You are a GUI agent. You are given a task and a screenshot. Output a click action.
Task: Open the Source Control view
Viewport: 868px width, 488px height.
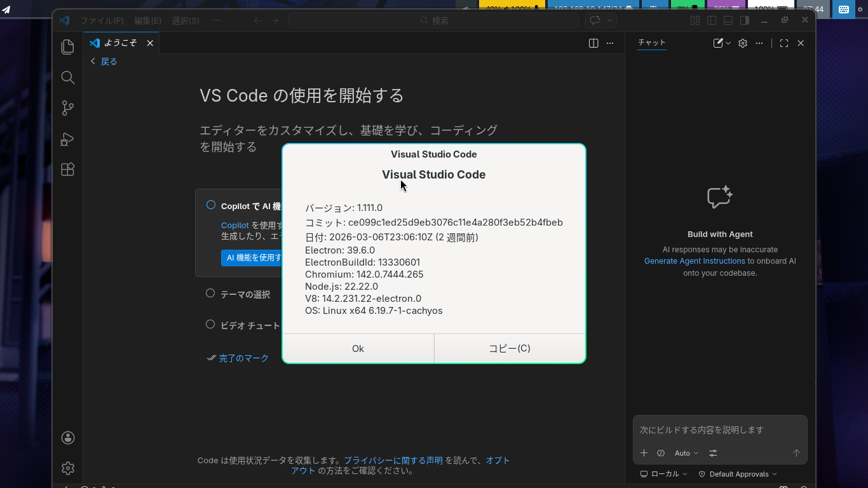click(x=67, y=108)
